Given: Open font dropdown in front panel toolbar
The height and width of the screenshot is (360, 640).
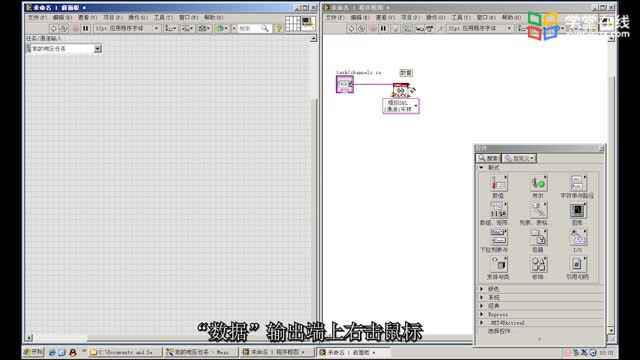Looking at the screenshot, I should coord(127,28).
